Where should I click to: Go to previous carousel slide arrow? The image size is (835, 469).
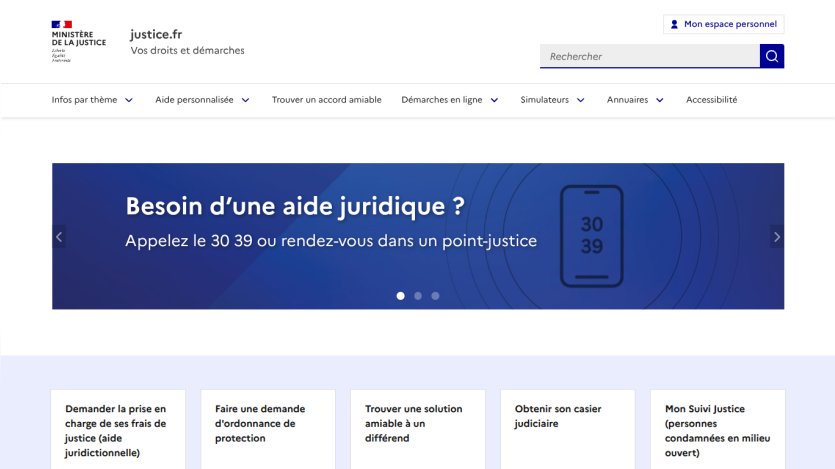click(x=59, y=237)
